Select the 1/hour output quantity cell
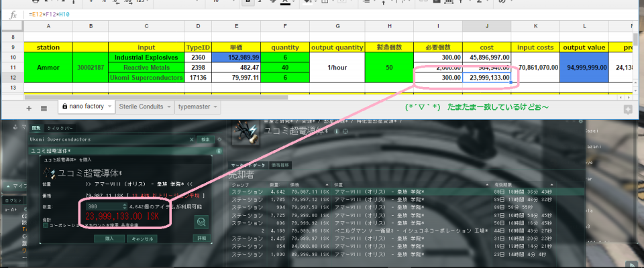The height and width of the screenshot is (268, 644). point(337,67)
